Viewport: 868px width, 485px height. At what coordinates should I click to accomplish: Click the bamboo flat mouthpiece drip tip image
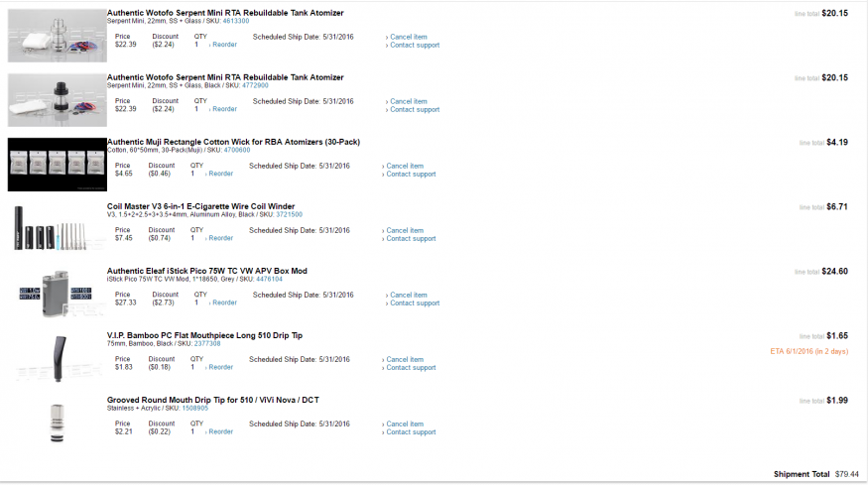tap(57, 358)
